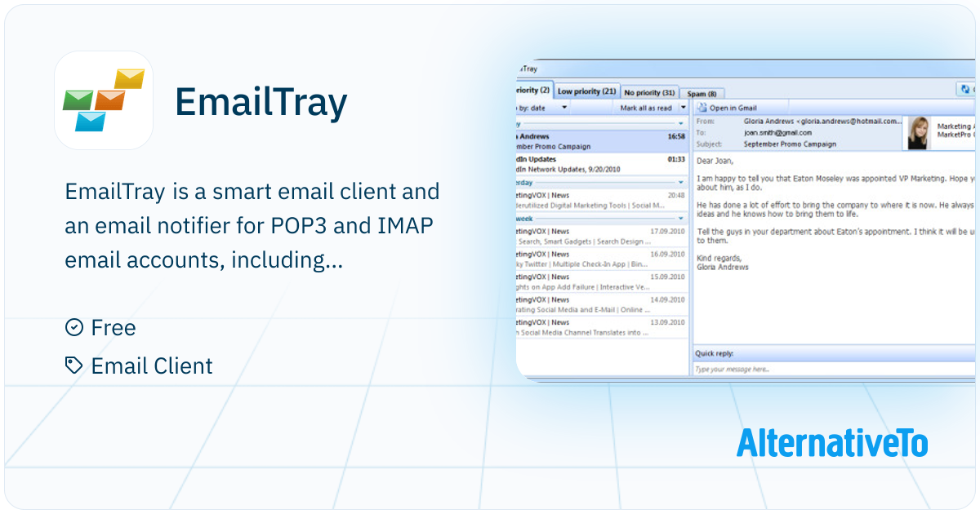Switch to Low priority (21) tab
980x514 pixels.
(586, 91)
